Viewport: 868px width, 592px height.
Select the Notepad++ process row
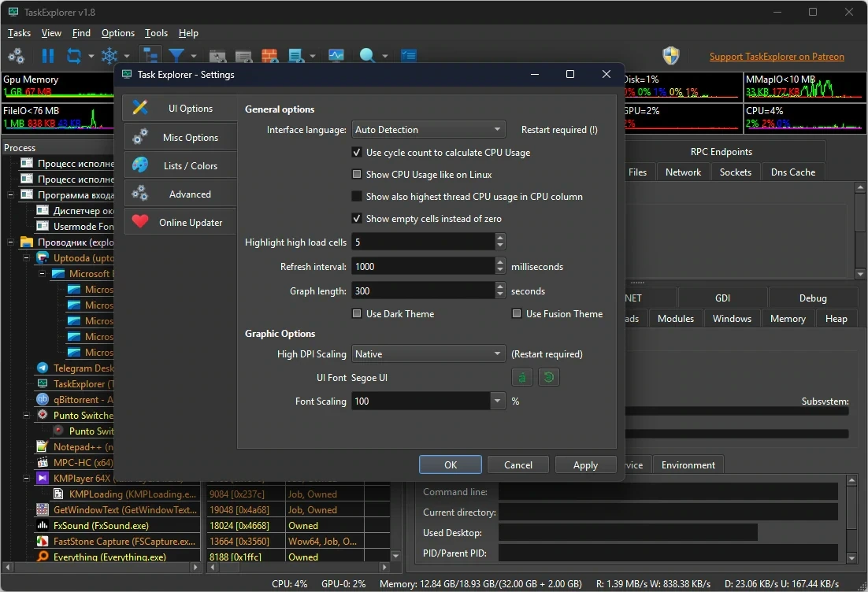[x=75, y=446]
